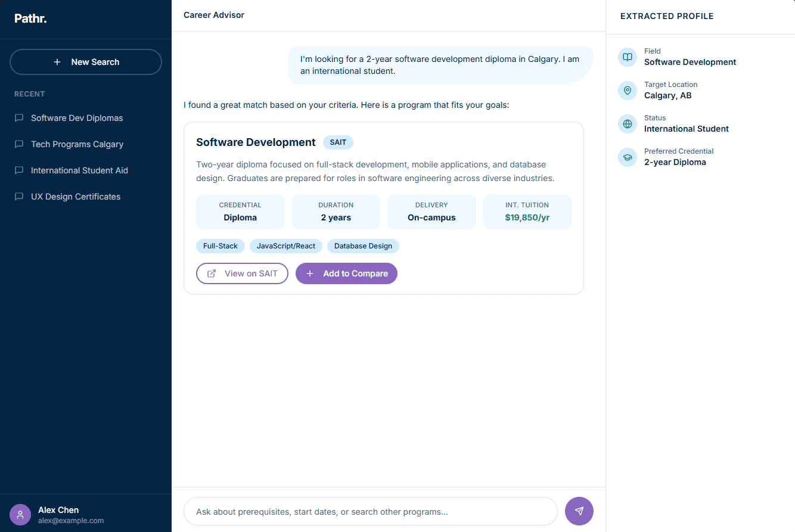Screen dimensions: 795x532
Task: Click chat icon beside Software Dev Diplomas
Action: pyautogui.click(x=19, y=118)
